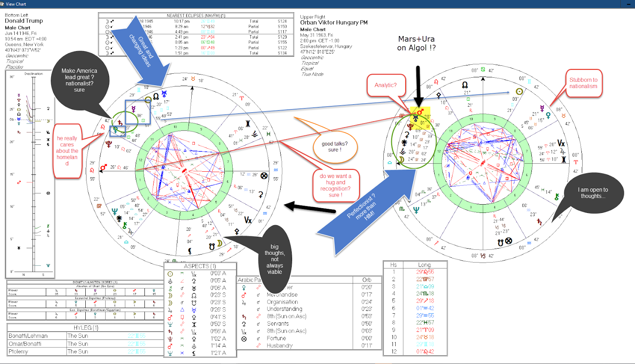Click Part of Fortune symbol in Trump chart
The width and height of the screenshot is (635, 364).
pos(264,175)
